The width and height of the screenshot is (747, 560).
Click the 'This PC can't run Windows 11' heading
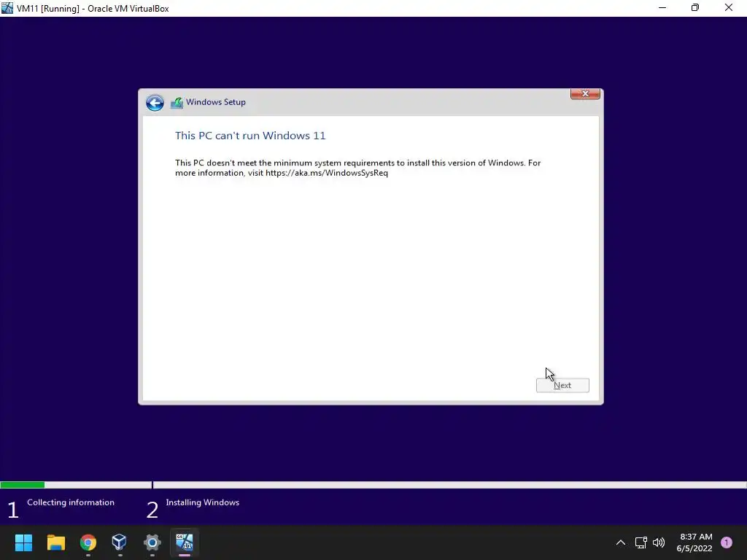coord(250,136)
